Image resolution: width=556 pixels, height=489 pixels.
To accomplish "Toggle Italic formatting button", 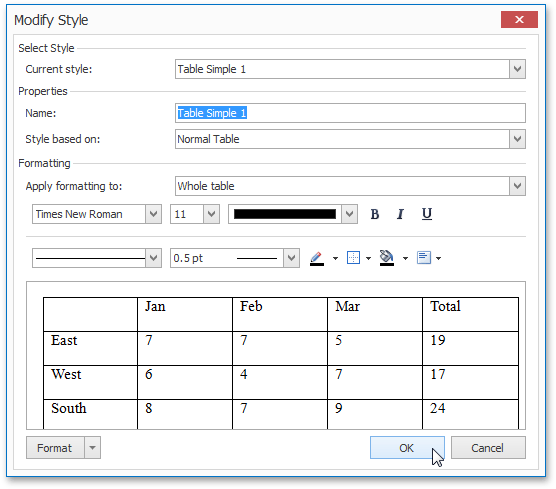I will pyautogui.click(x=400, y=214).
